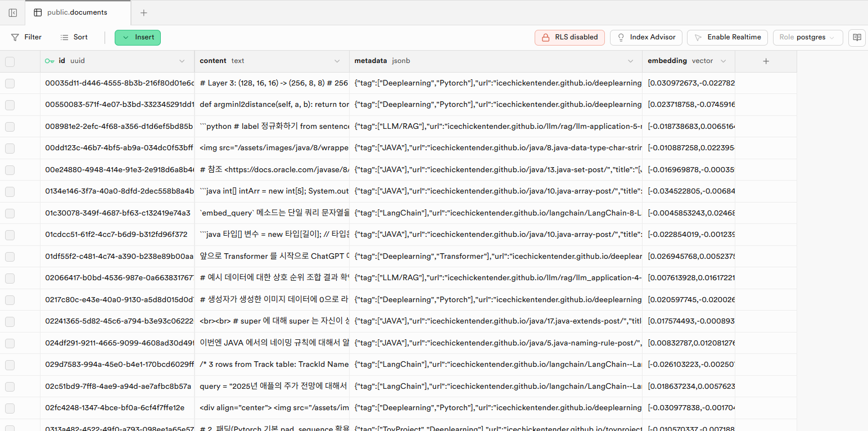Add a new column with plus icon
Screen dimensions: 868x431
766,61
